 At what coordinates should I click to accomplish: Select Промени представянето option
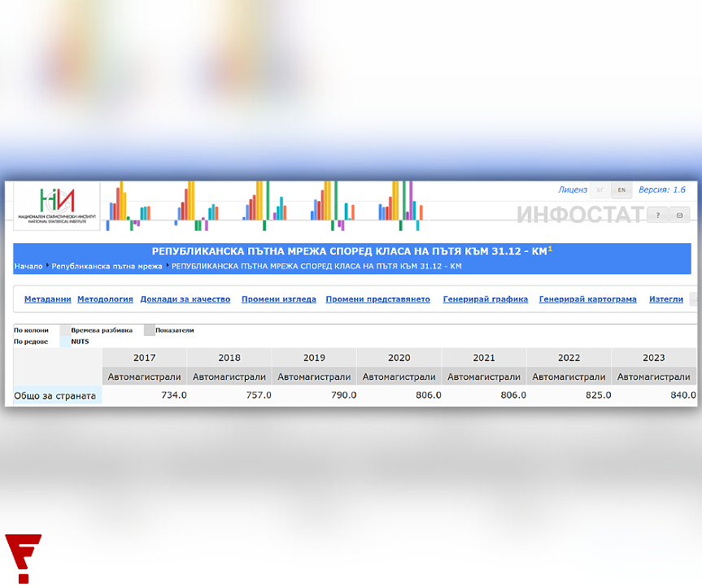point(377,299)
